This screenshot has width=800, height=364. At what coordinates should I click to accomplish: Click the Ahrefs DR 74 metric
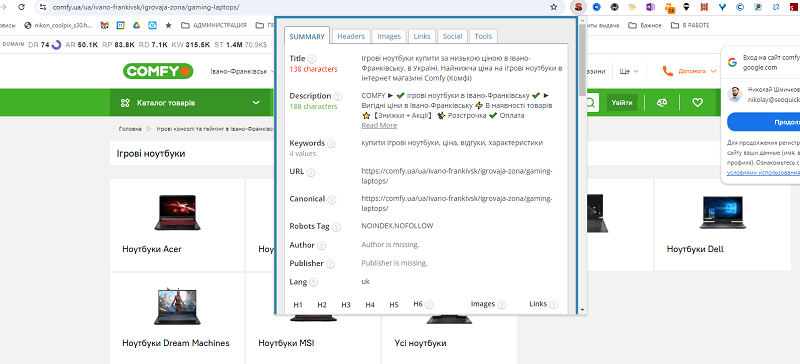tap(45, 45)
